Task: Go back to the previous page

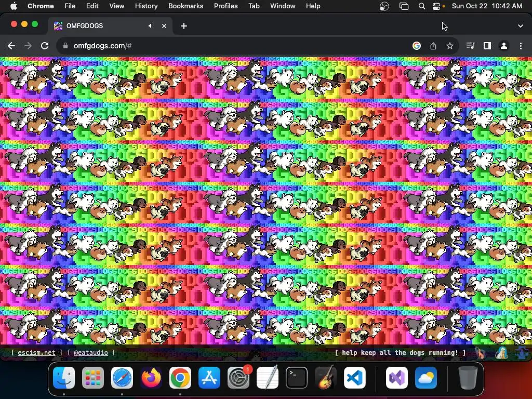Action: pyautogui.click(x=11, y=46)
